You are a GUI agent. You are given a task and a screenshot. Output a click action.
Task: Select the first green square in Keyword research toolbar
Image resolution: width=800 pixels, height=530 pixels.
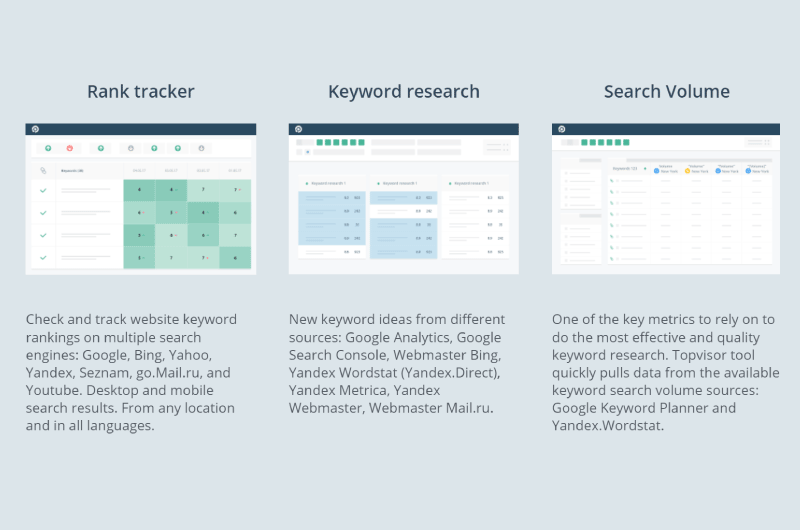click(x=320, y=142)
